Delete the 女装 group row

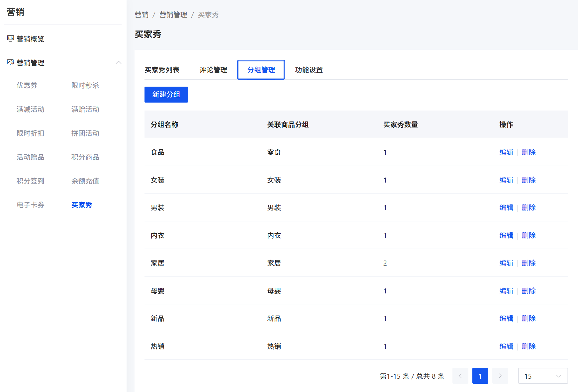click(x=529, y=180)
